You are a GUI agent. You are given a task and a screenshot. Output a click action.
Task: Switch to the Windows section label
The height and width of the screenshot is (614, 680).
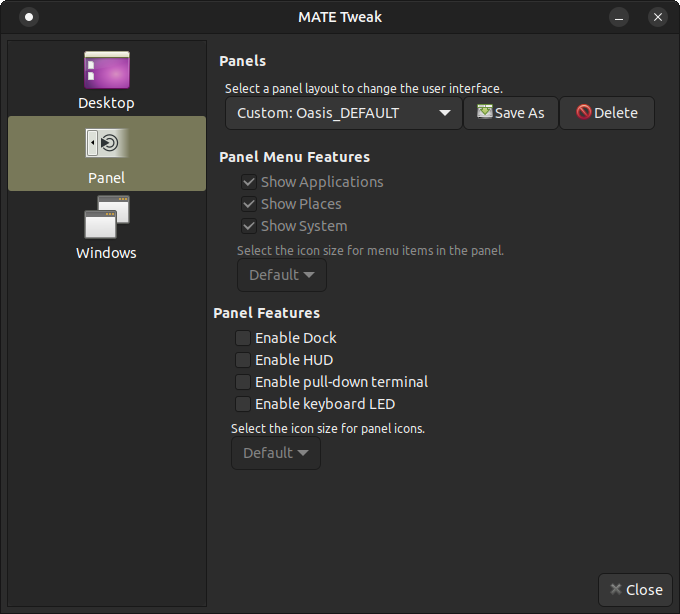point(106,253)
